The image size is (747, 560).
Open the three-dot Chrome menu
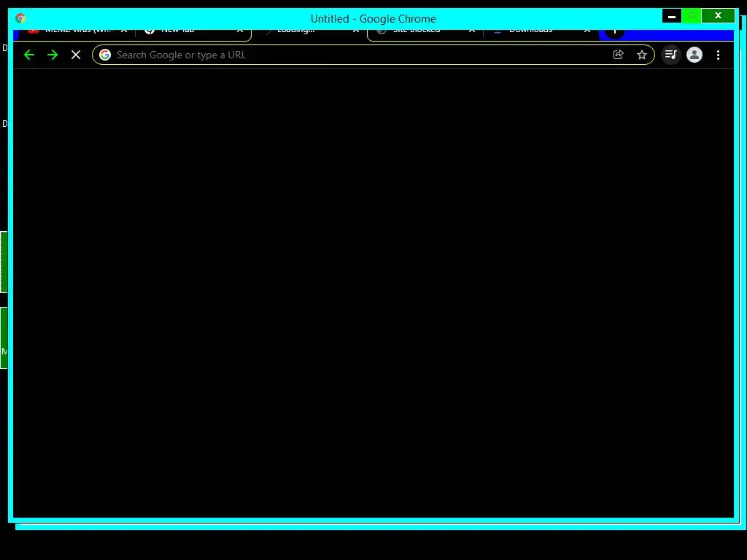point(718,55)
